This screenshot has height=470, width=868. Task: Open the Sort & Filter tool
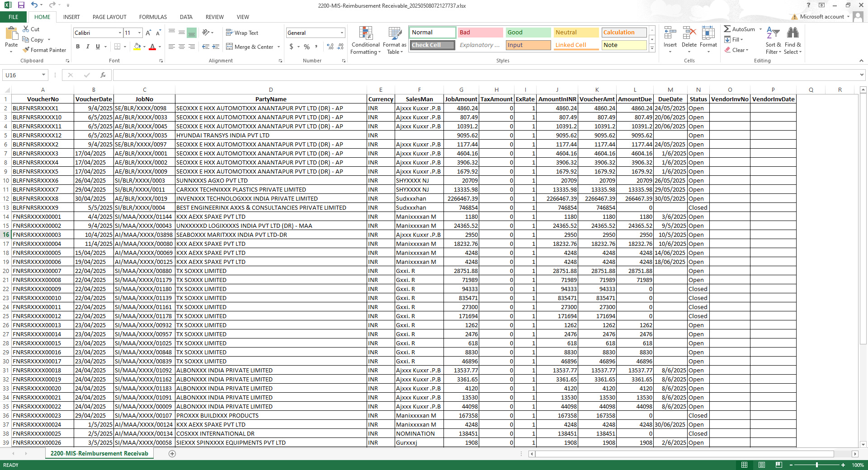[773, 34]
